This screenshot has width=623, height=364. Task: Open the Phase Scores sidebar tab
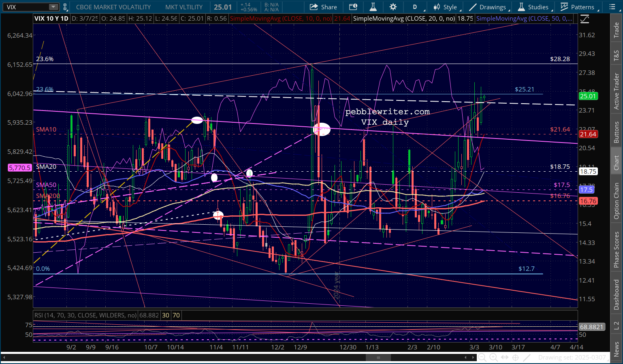click(617, 249)
